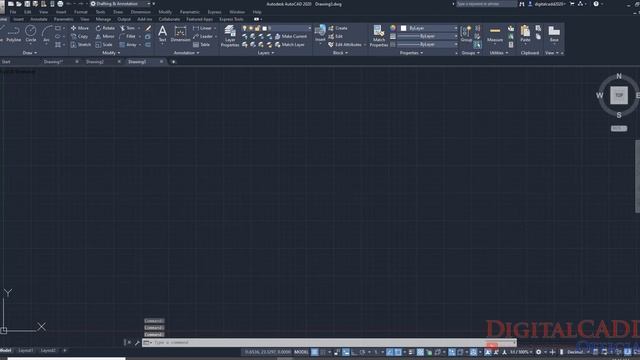This screenshot has height=360, width=640.
Task: Toggle grid display in status bar
Action: [315, 352]
